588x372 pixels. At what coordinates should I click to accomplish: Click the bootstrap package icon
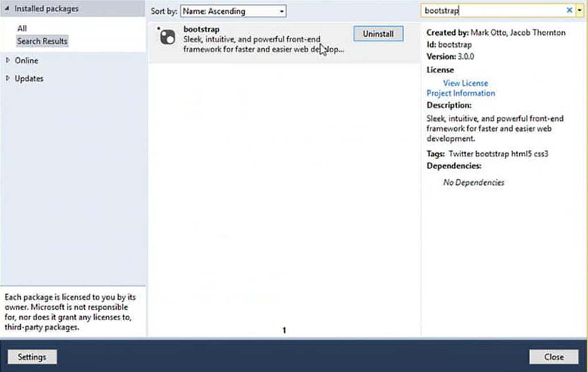(167, 37)
